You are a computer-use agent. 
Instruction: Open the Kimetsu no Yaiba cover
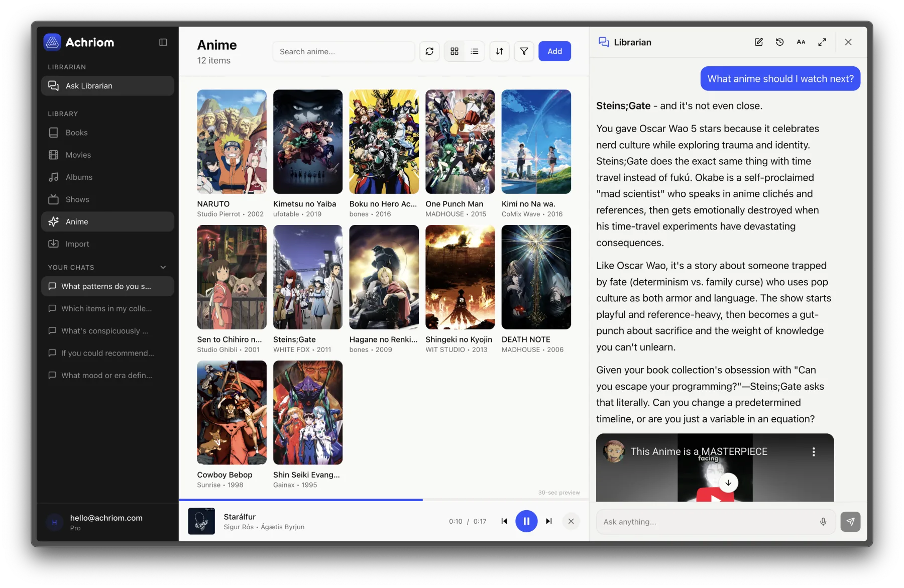pos(308,142)
